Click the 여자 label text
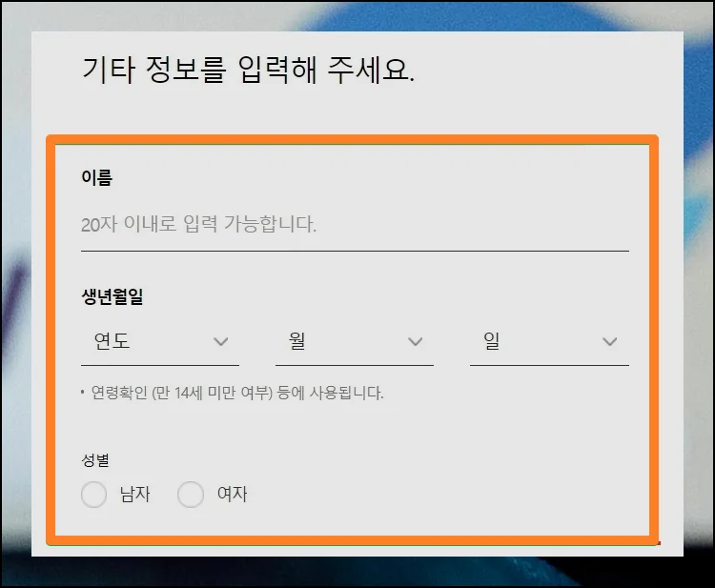 (x=232, y=495)
